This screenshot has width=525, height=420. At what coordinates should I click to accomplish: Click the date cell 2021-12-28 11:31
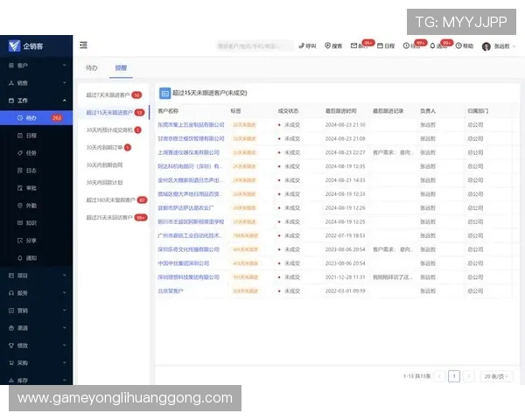pos(346,277)
